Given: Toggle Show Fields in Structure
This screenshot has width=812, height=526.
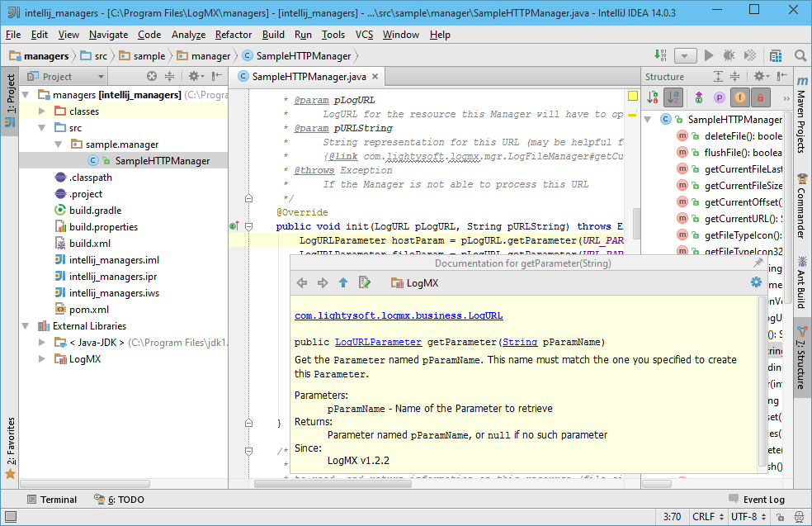Looking at the screenshot, I should 740,97.
